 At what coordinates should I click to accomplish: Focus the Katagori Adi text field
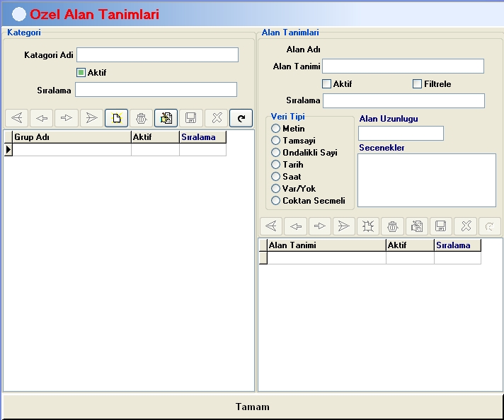tap(157, 55)
